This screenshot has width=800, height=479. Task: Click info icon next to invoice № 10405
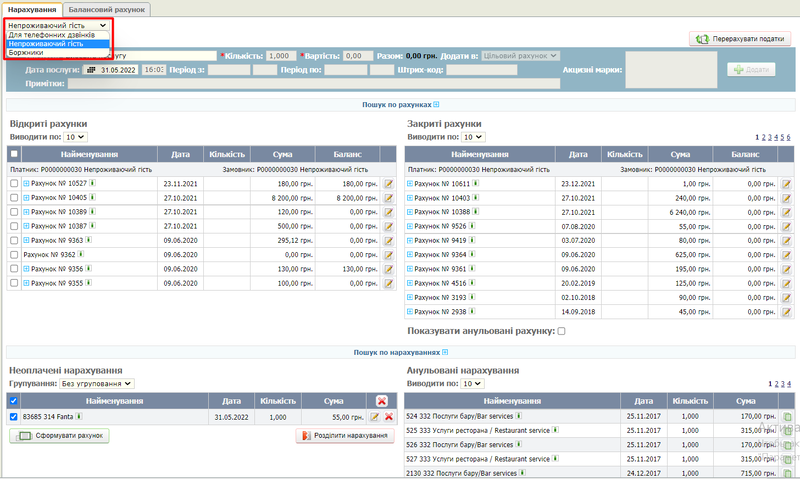pos(92,198)
